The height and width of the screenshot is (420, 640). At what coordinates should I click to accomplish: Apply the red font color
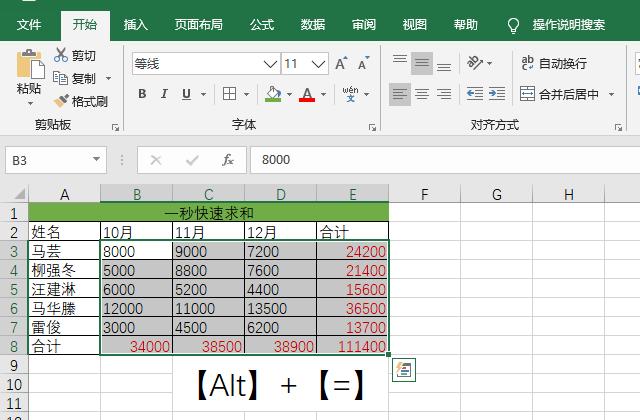(x=307, y=94)
